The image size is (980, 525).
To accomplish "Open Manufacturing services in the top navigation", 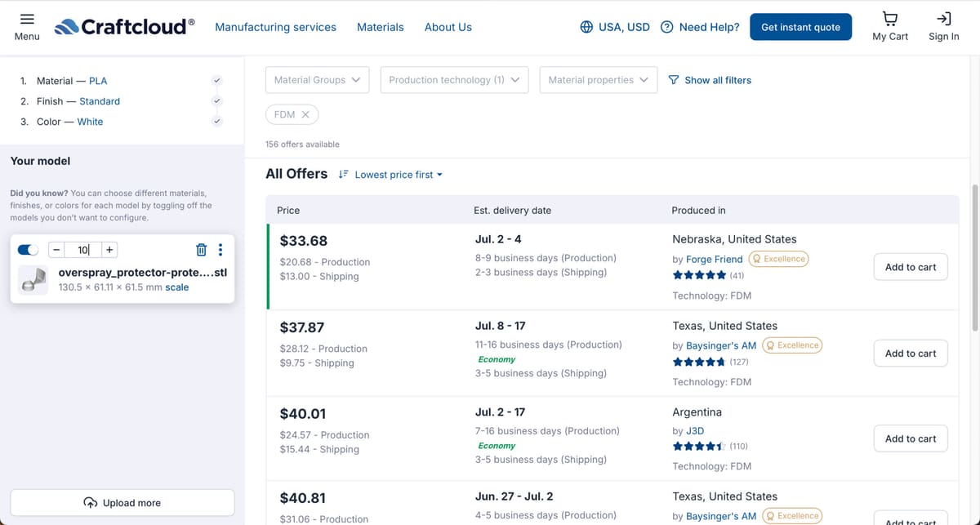I will tap(275, 27).
